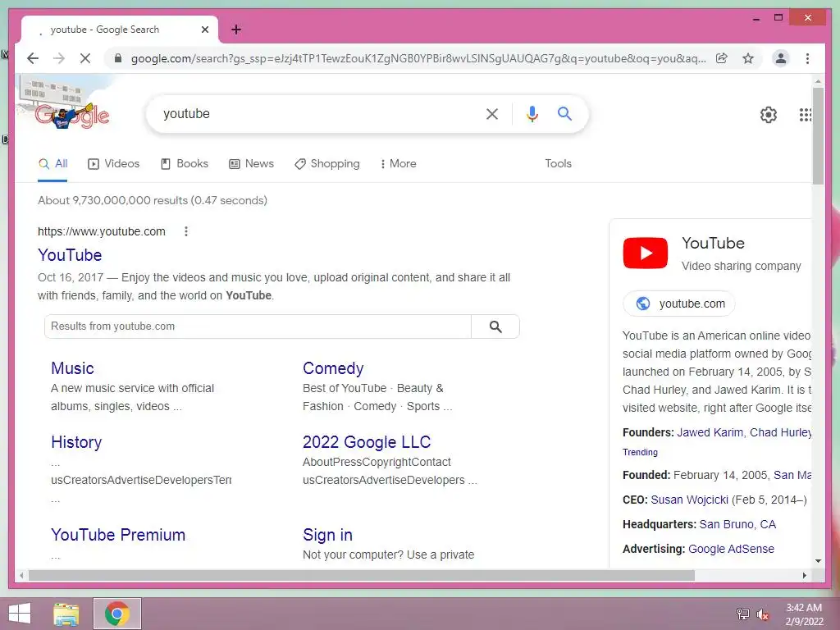Search within youtube.com using magnifier button
The height and width of the screenshot is (630, 840).
(495, 326)
